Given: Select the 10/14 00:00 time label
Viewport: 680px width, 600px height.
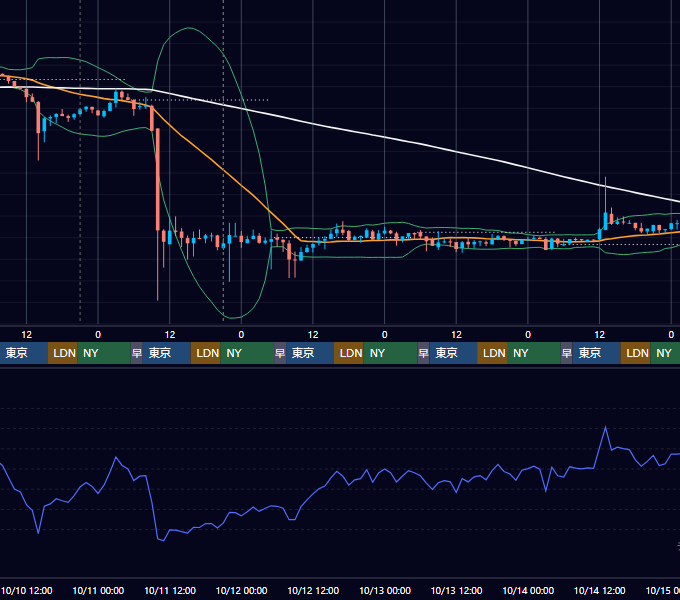Looking at the screenshot, I should pos(528,590).
